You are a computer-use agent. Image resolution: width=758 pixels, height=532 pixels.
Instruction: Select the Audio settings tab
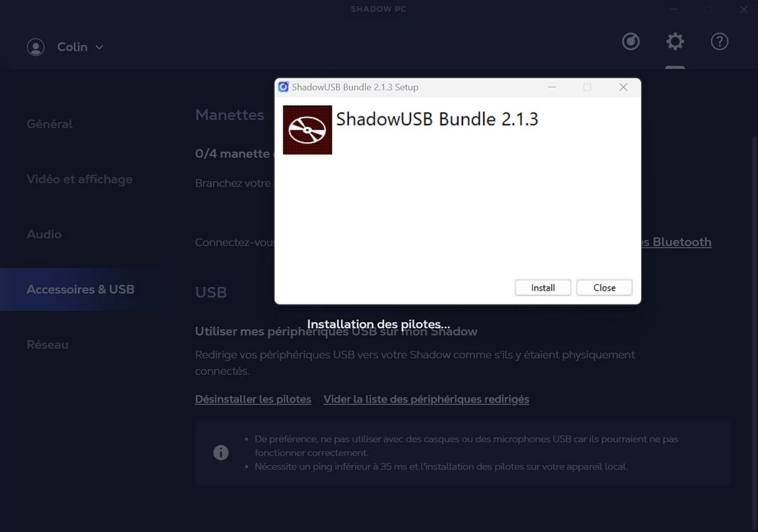pyautogui.click(x=44, y=234)
